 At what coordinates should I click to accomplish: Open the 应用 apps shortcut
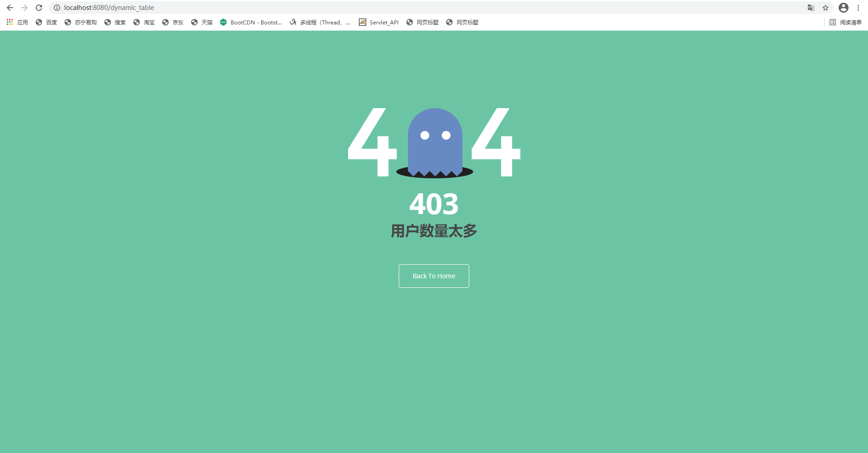17,22
